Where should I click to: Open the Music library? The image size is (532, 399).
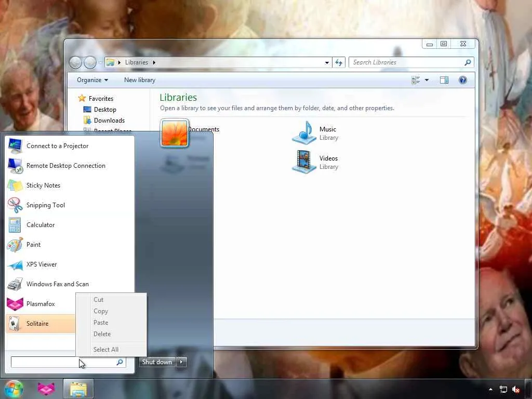[x=315, y=133]
